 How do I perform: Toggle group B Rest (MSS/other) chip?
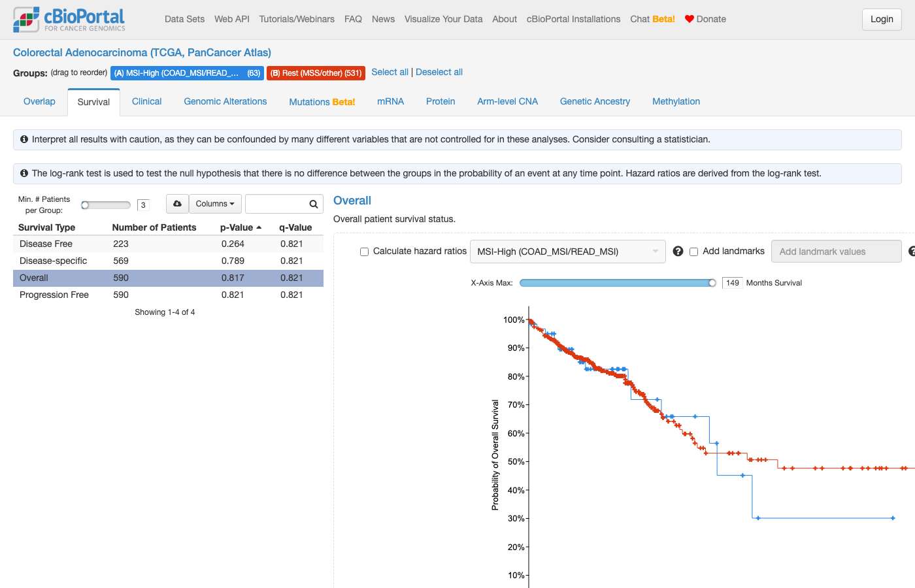pos(316,73)
